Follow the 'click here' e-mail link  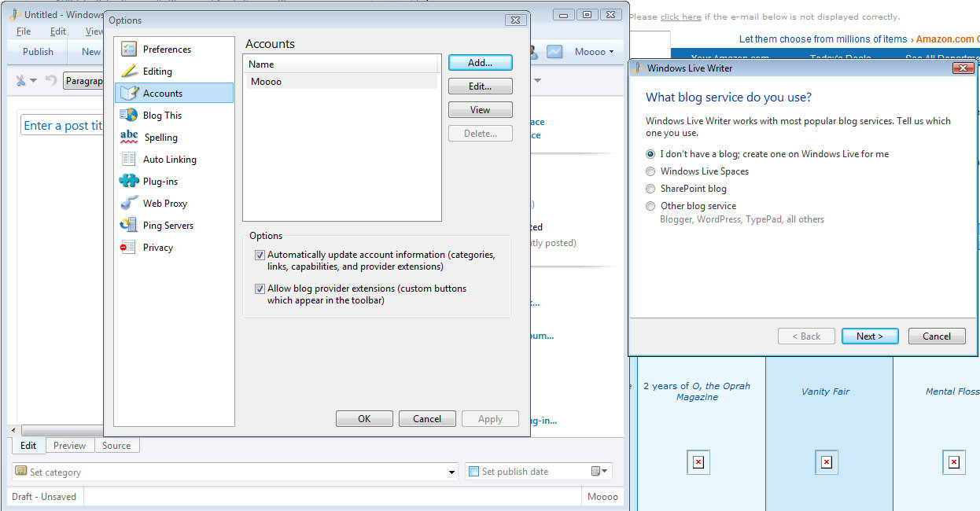click(681, 17)
